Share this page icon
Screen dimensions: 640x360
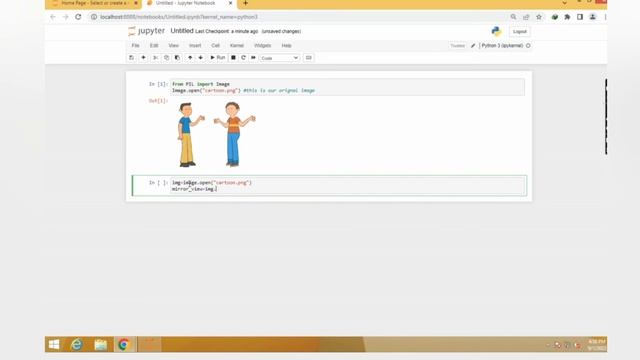(526, 17)
